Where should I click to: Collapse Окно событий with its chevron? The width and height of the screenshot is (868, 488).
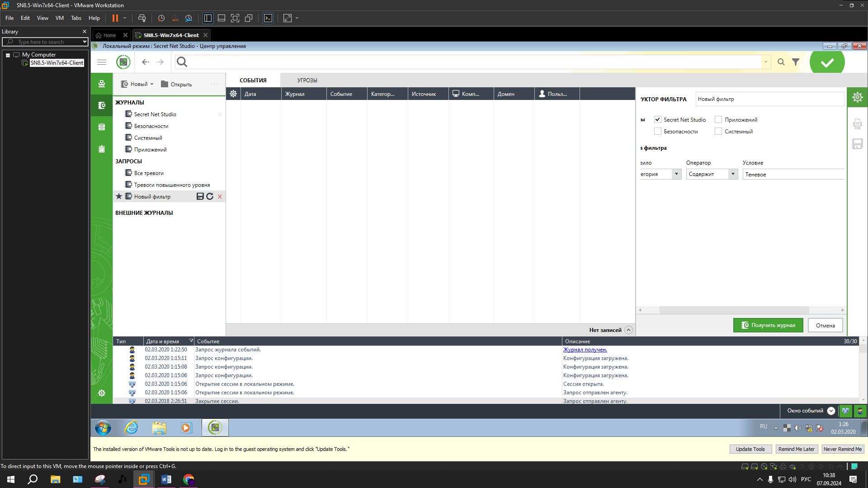pyautogui.click(x=831, y=411)
